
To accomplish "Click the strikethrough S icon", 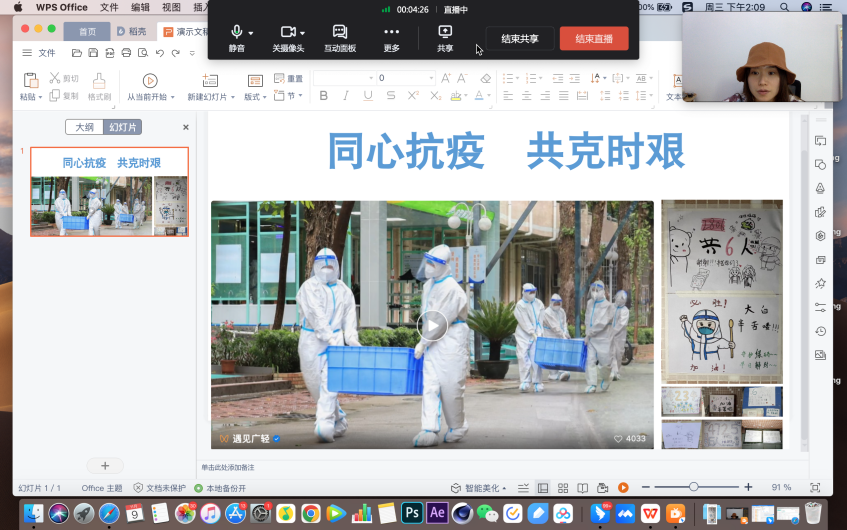I will (x=390, y=96).
